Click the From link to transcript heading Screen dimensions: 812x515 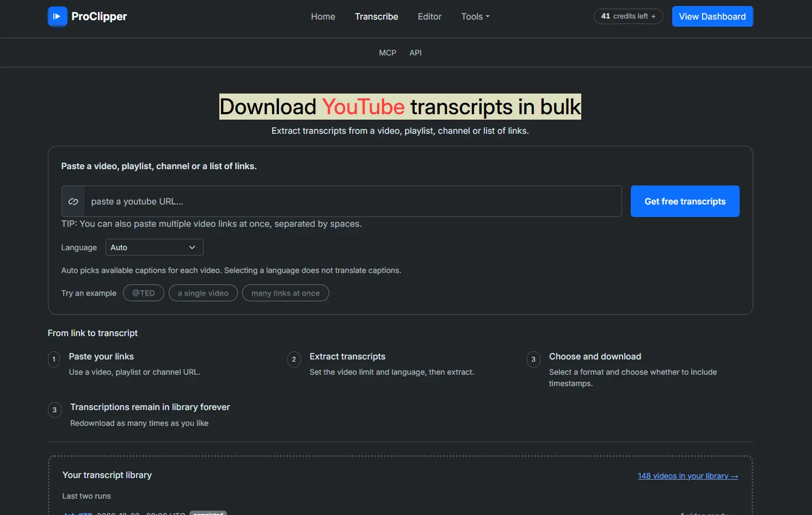click(x=93, y=333)
